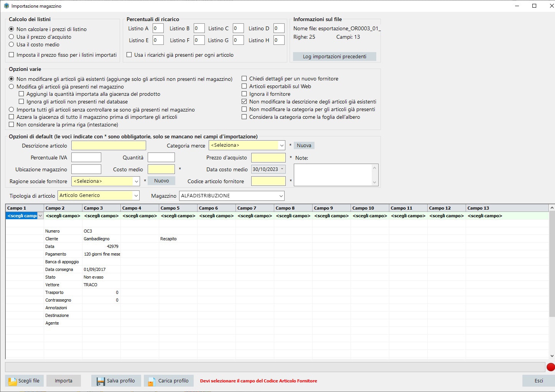Image resolution: width=555 pixels, height=392 pixels.
Task: Click the 'Recapito' cell
Action: [x=178, y=239]
